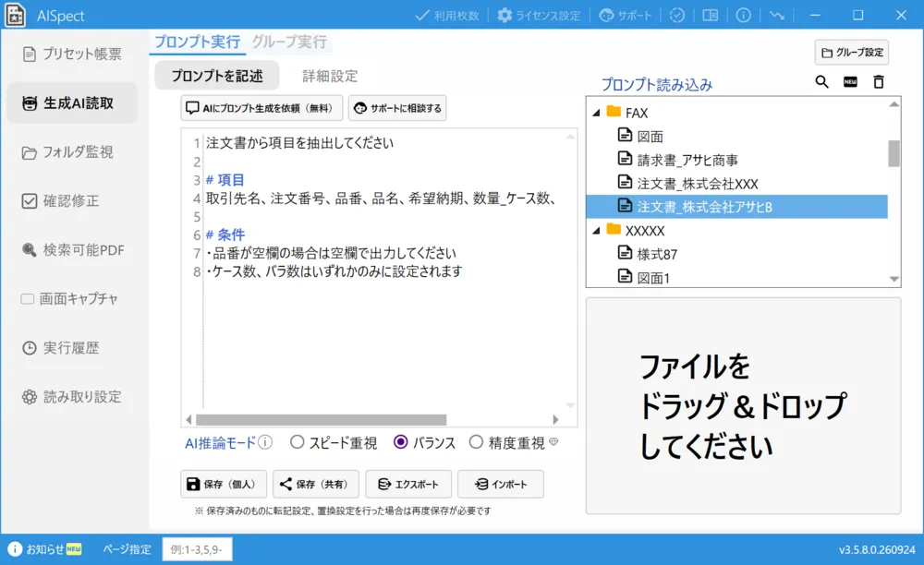Switch to グループ実行 tab

(x=289, y=42)
